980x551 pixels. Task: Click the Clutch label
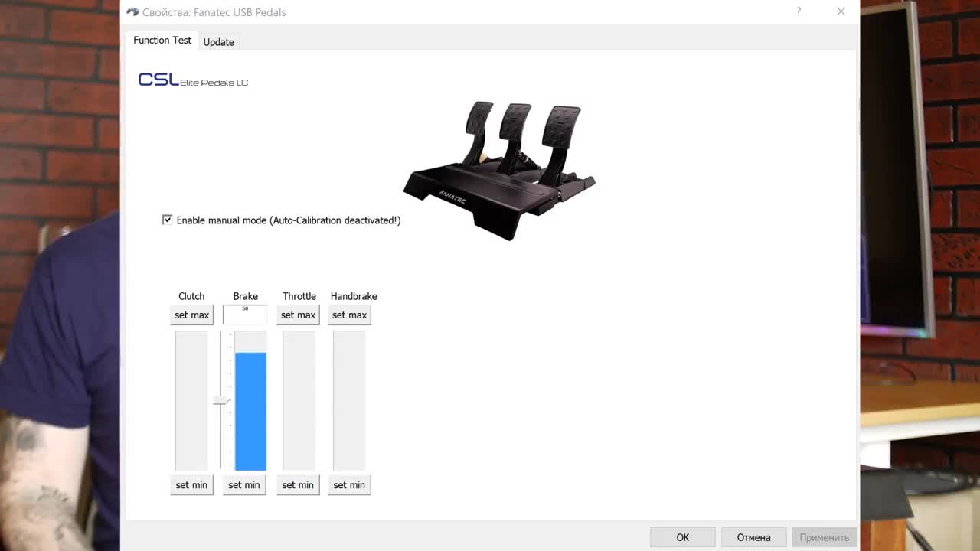click(191, 296)
